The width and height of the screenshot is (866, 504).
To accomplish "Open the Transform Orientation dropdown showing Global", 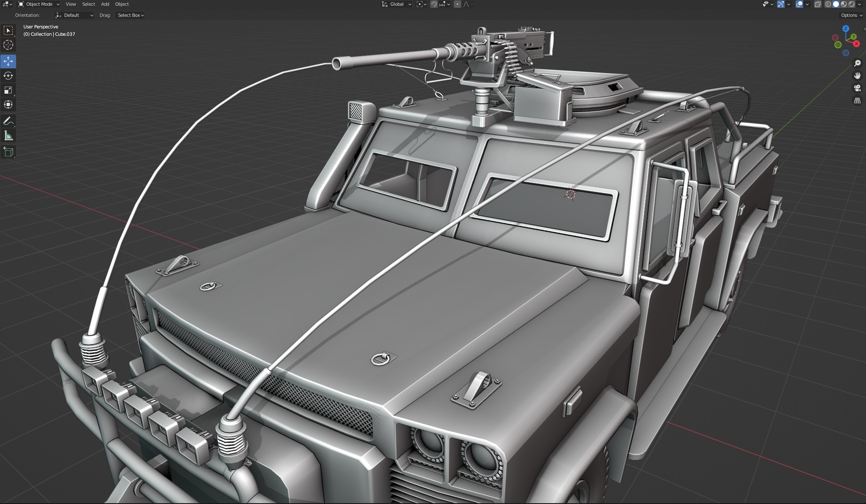I will [396, 4].
